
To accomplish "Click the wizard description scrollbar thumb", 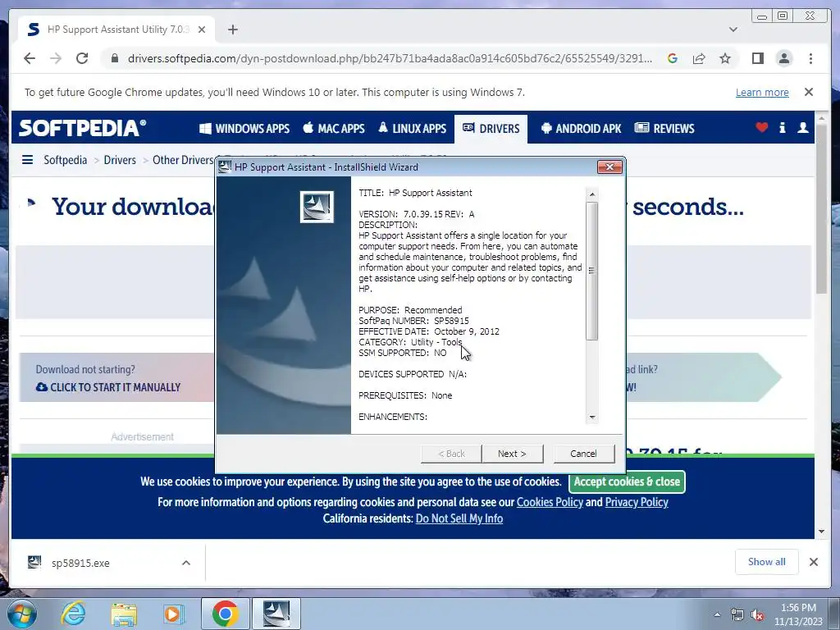I will pos(592,271).
